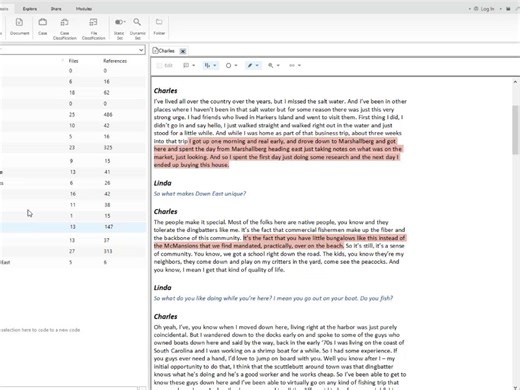Click the zoom magnifier icon in document toolbar

(271, 65)
